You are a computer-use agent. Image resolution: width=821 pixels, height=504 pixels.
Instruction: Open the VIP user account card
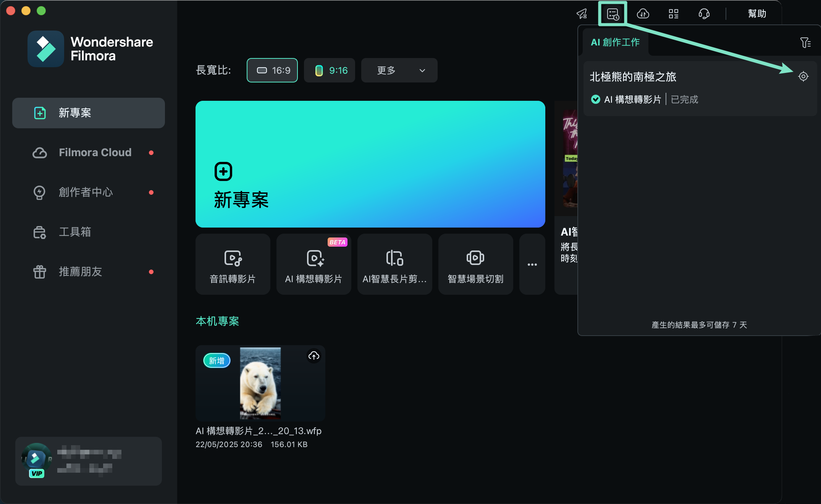pos(89,461)
